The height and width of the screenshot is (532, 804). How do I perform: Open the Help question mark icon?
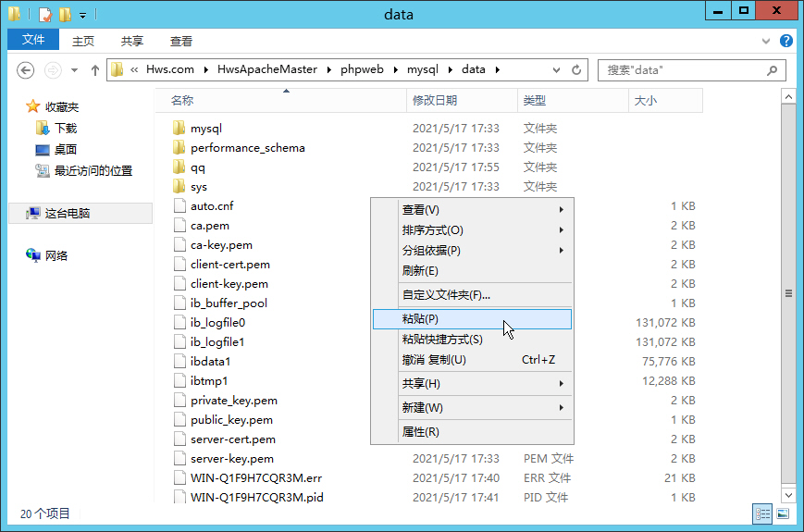coord(785,41)
